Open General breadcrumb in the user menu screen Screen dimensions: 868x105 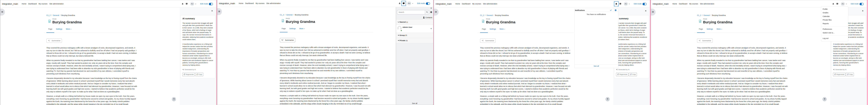coord(707,15)
